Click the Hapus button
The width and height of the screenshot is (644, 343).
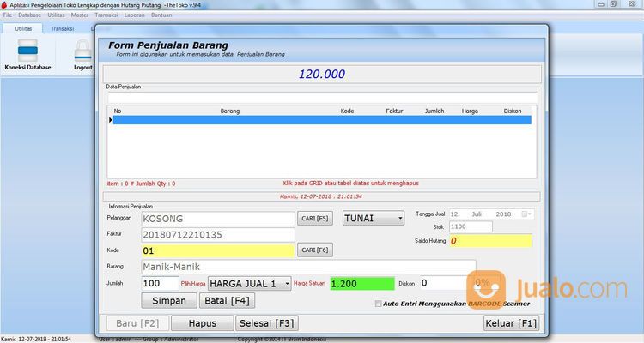[x=203, y=323]
